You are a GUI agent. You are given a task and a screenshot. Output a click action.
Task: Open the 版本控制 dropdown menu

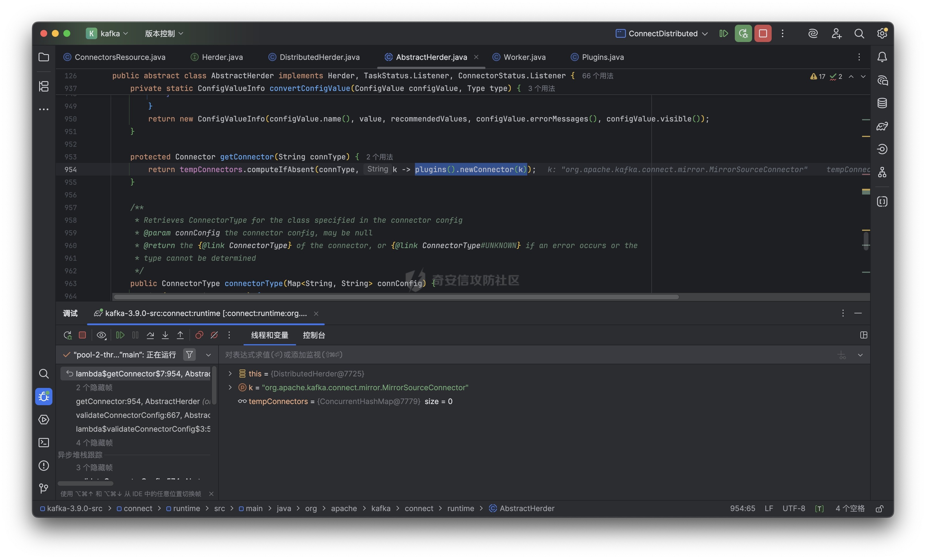164,33
